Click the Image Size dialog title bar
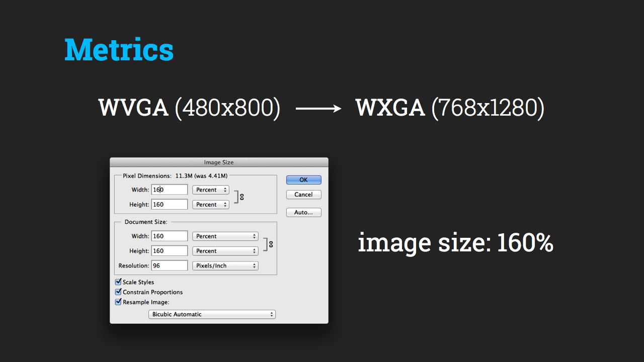 219,162
